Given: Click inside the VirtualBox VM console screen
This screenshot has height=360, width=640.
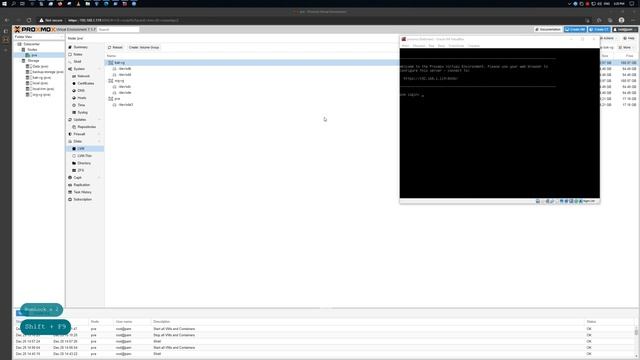Looking at the screenshot, I should click(x=500, y=123).
